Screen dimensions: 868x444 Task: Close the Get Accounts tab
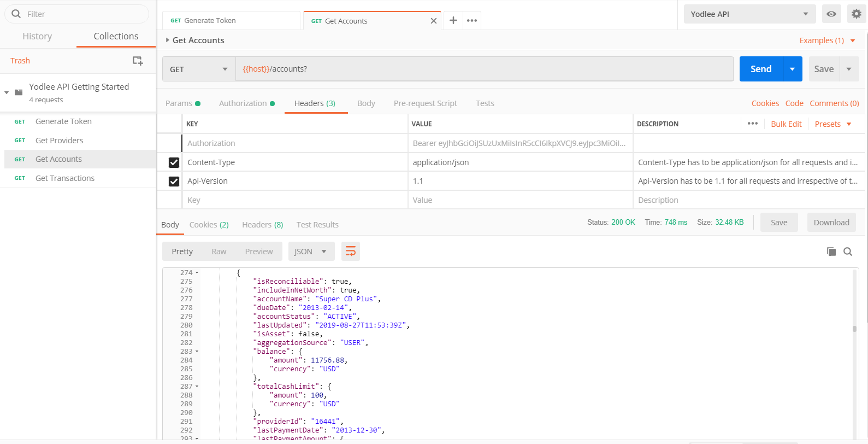[434, 21]
